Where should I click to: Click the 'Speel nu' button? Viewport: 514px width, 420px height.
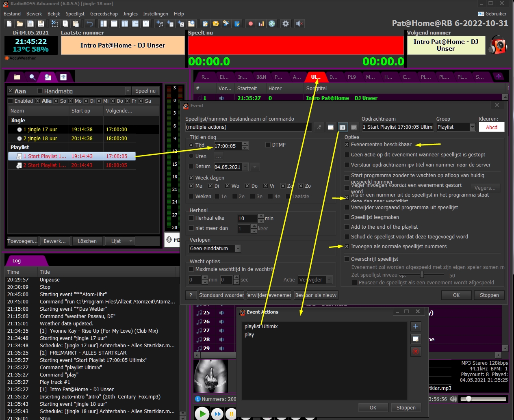(x=145, y=91)
